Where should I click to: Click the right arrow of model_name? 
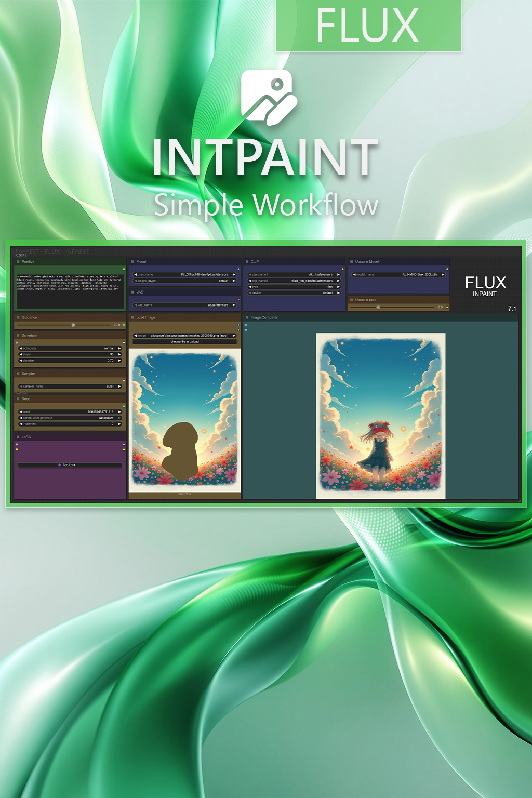443,274
